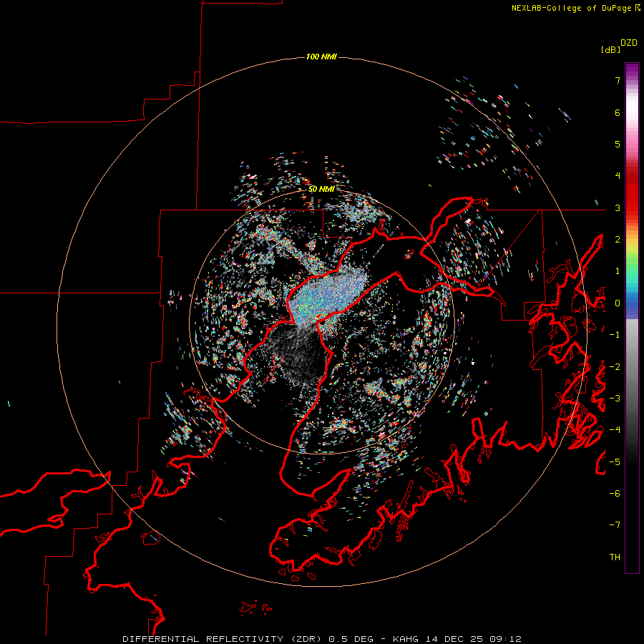Image resolution: width=644 pixels, height=644 pixels.
Task: Click the 1 value on the color scale
Action: click(x=618, y=271)
